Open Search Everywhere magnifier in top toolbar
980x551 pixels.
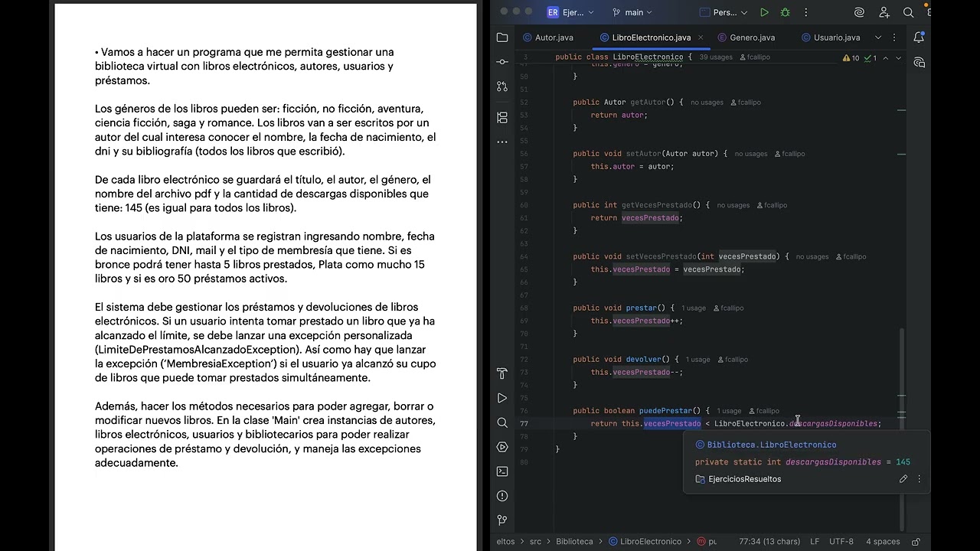pyautogui.click(x=908, y=12)
